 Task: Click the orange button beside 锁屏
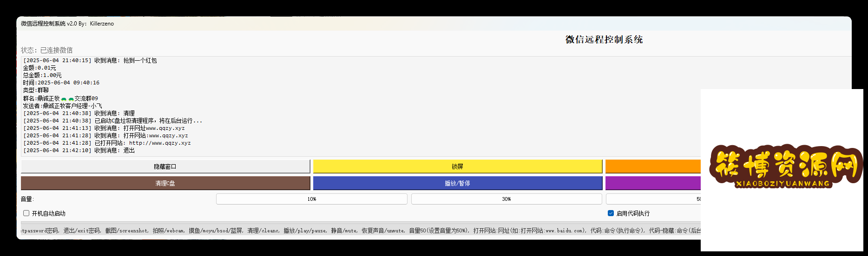click(653, 166)
